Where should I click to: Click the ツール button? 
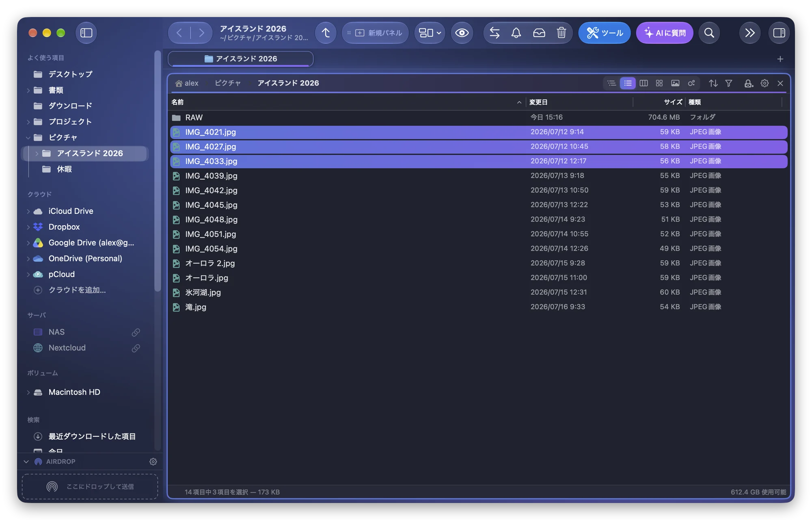click(x=605, y=33)
